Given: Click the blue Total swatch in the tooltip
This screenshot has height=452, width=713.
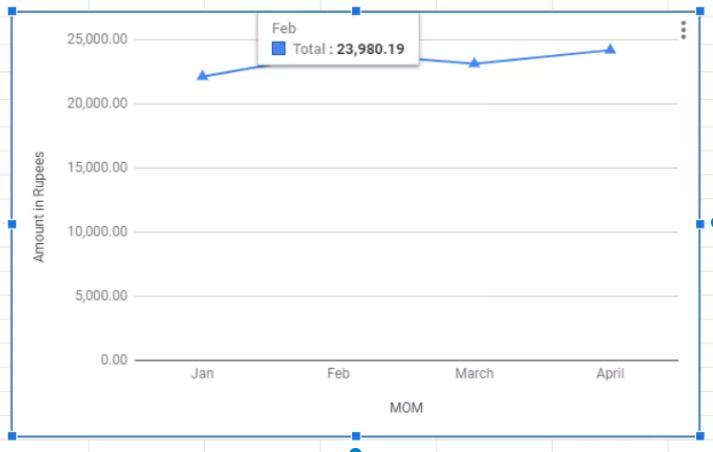Looking at the screenshot, I should click(x=279, y=48).
